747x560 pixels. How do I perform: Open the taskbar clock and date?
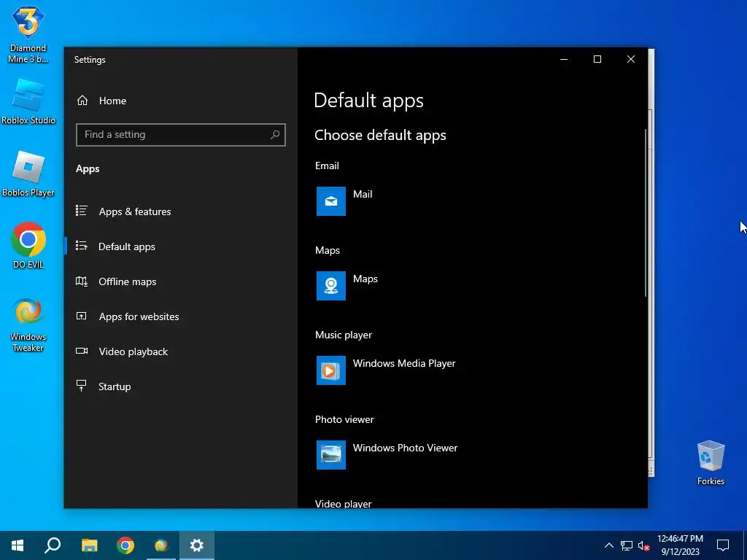point(681,545)
